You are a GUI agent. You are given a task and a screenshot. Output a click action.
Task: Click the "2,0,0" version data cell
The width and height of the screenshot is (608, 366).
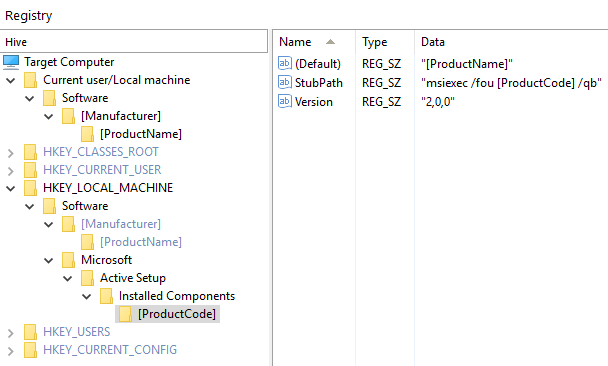click(438, 102)
